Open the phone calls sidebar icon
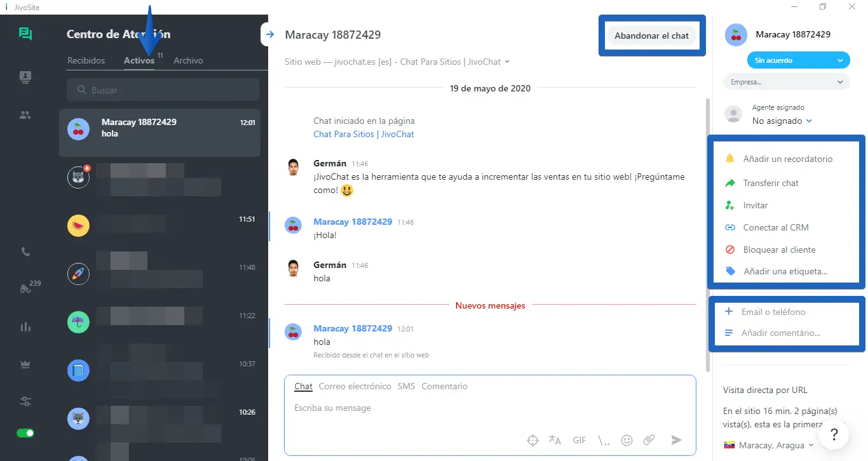This screenshot has width=868, height=461. click(x=25, y=252)
